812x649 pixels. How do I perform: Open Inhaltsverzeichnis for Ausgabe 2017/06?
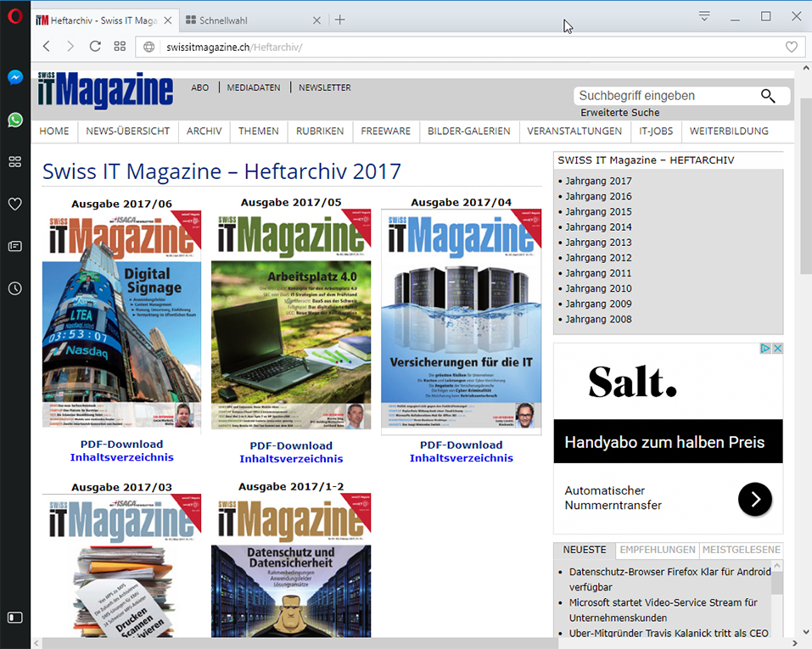121,457
